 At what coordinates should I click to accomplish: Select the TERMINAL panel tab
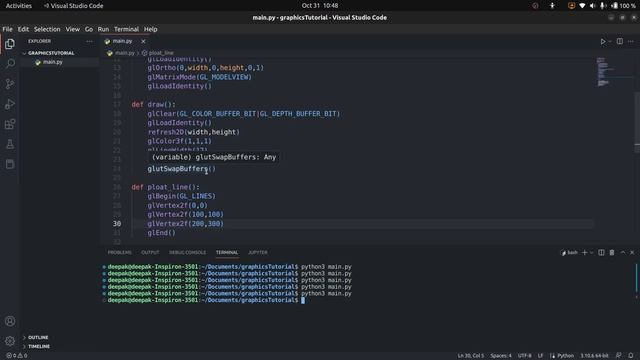click(x=227, y=253)
